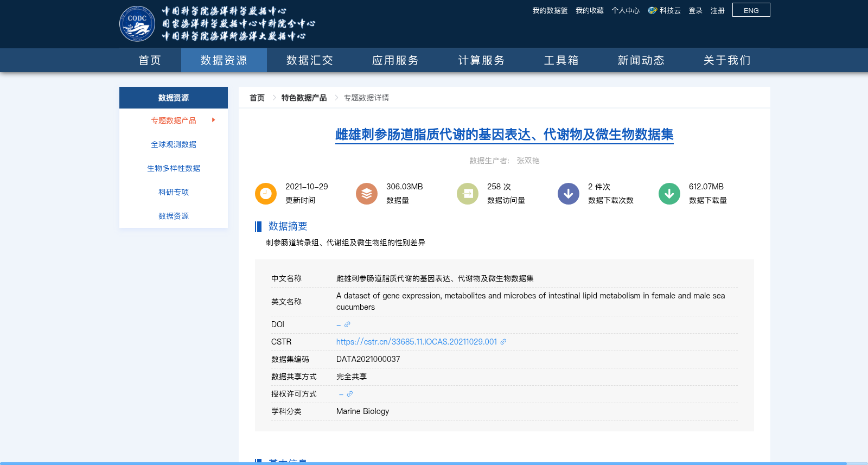This screenshot has height=465, width=868.
Task: Click the horizontal scrollbar at page bottom
Action: (423, 463)
